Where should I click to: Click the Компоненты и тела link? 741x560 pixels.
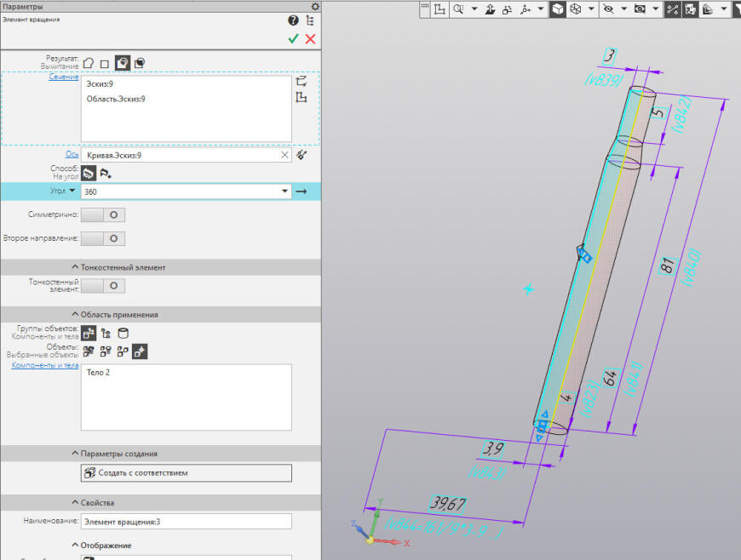[44, 365]
